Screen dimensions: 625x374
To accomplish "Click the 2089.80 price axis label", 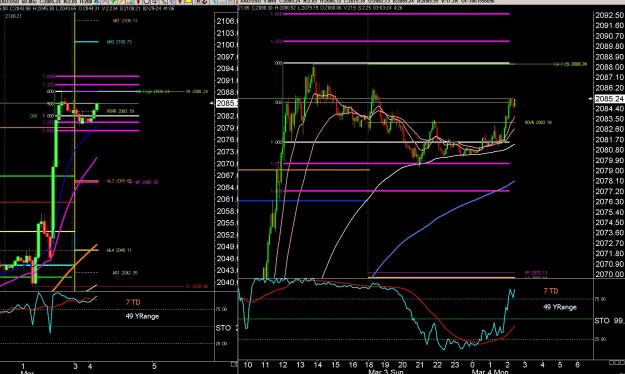I will pyautogui.click(x=609, y=46).
